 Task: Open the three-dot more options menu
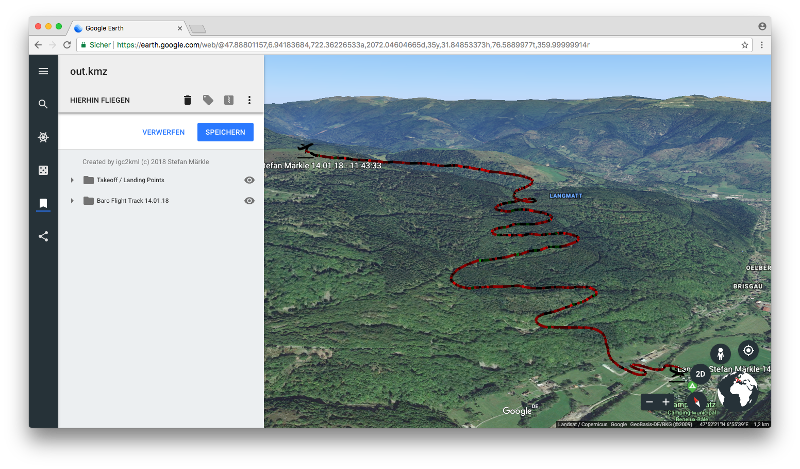(x=249, y=100)
